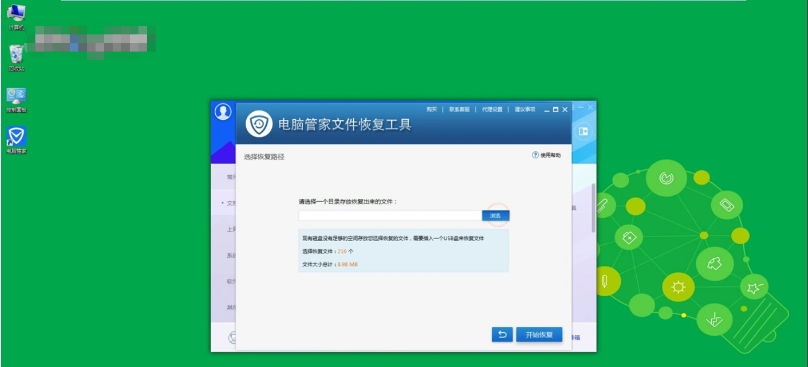The height and width of the screenshot is (367, 808).
Task: Maximize the file recovery tool window
Action: pyautogui.click(x=556, y=110)
